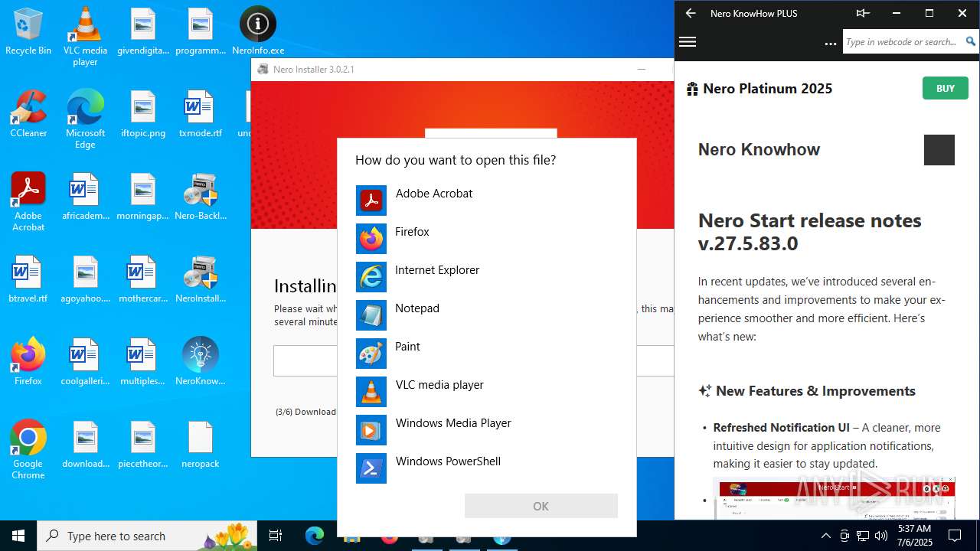
Task: Select the iftopic.png desktop file
Action: pos(143,114)
